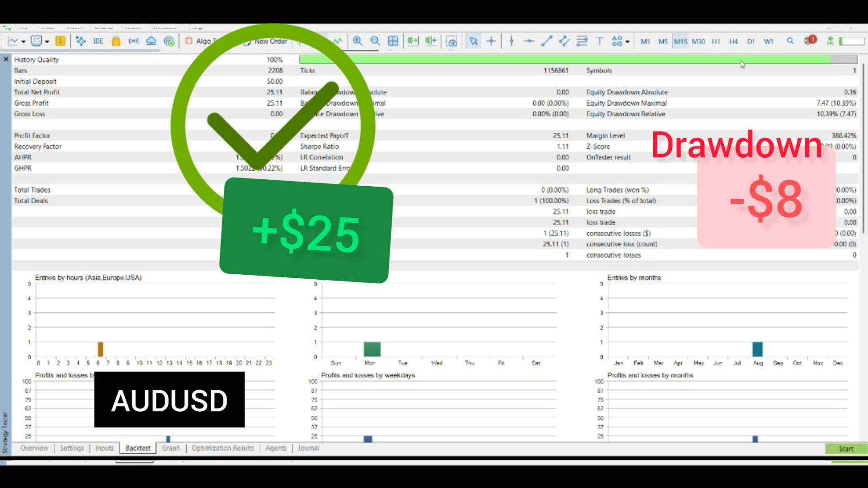Open the search magnifier in toolbar
Image resolution: width=868 pixels, height=488 pixels.
click(x=790, y=41)
